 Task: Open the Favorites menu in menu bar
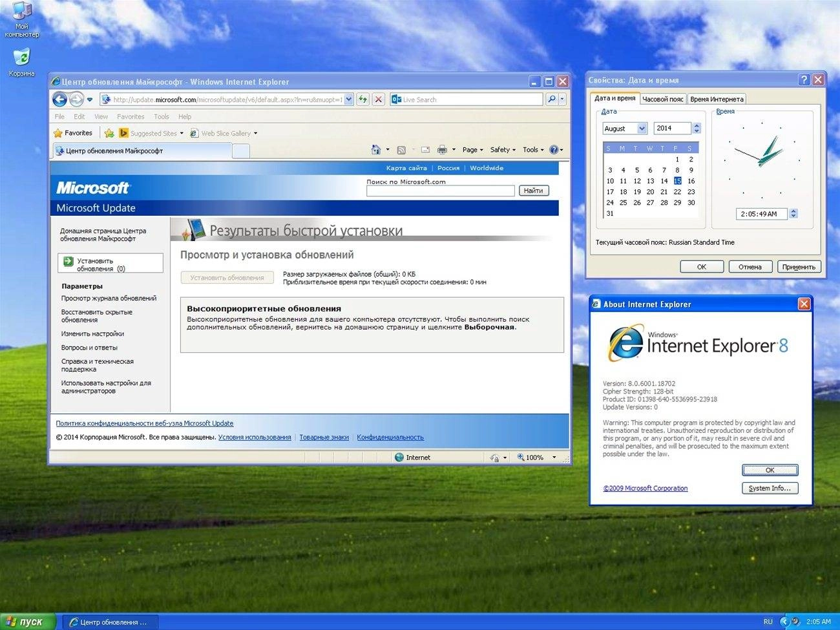tap(131, 117)
